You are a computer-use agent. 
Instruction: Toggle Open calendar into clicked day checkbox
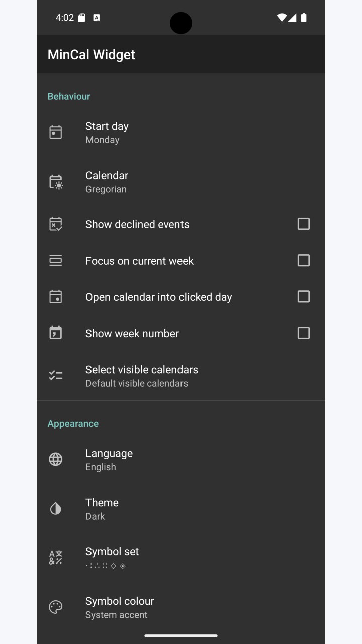[x=304, y=296]
